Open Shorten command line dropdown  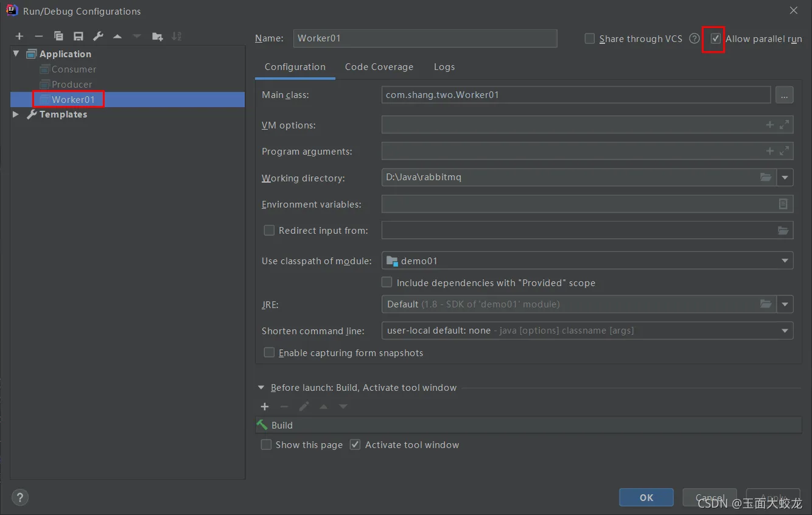pos(785,331)
